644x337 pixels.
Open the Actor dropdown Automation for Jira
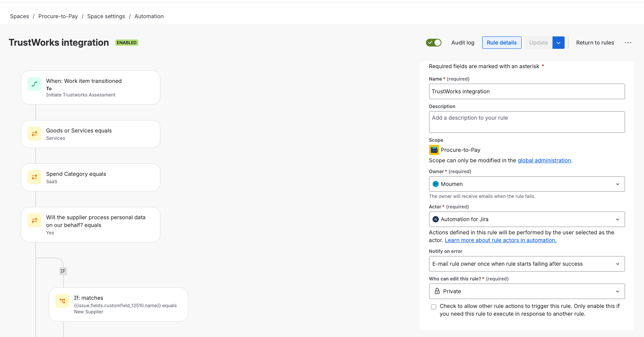pos(527,219)
